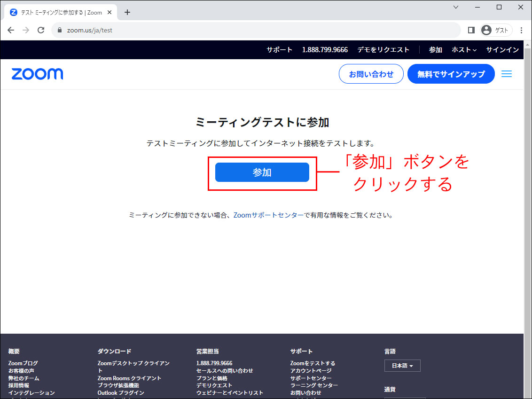This screenshot has width=532, height=399.
Task: Open footer サポートセンター link
Action: 311,378
